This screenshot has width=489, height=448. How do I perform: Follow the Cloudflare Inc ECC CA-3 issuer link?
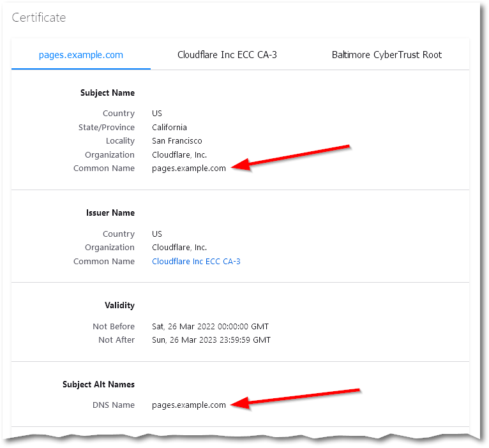[x=196, y=261]
